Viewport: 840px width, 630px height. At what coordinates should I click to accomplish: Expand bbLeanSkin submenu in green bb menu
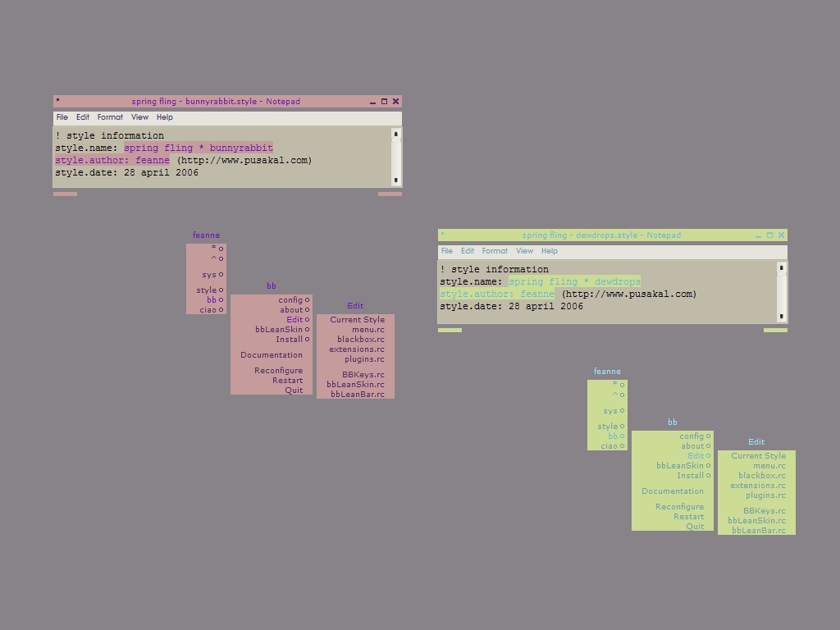click(680, 466)
